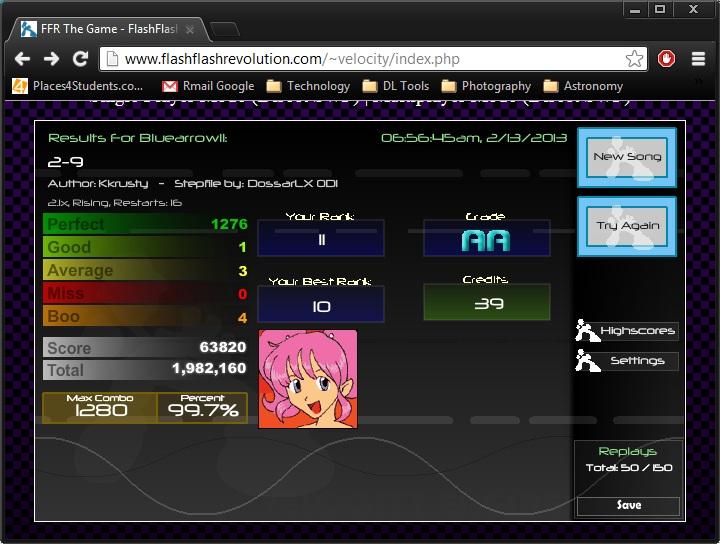This screenshot has height=544, width=720.
Task: Expand the DL Tools bookmarks folder
Action: click(396, 86)
